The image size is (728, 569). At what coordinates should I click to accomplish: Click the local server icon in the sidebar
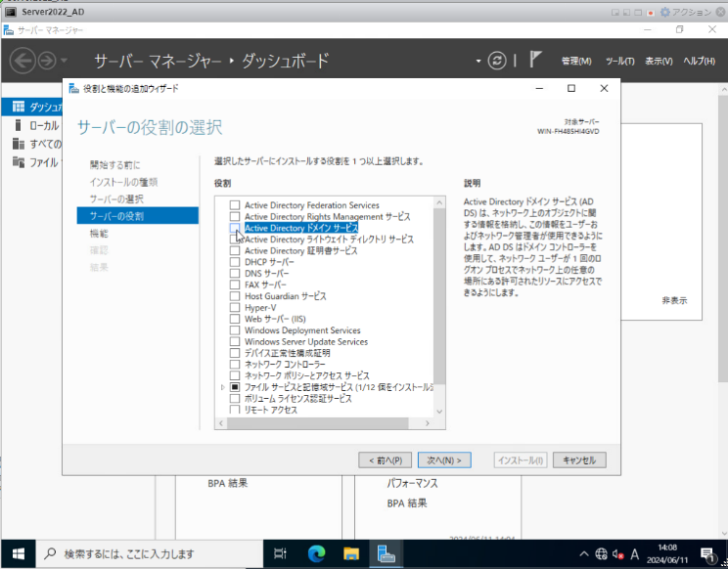pos(19,125)
